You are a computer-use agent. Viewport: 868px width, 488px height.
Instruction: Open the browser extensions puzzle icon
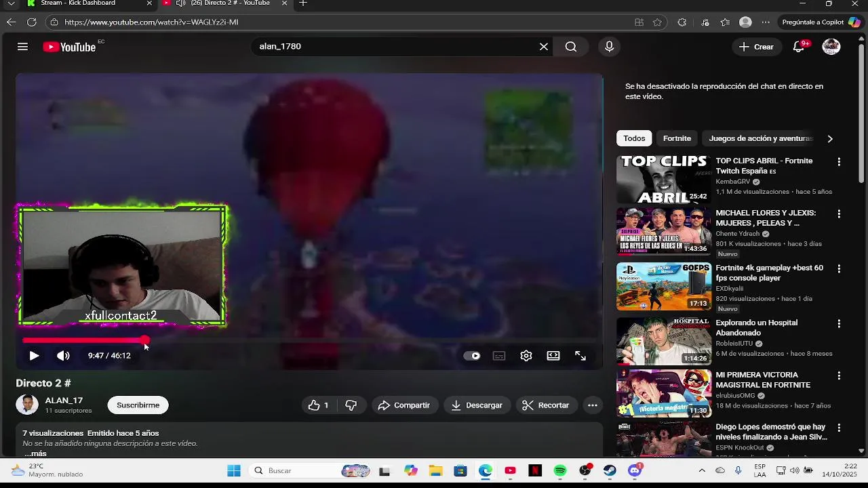click(x=682, y=22)
